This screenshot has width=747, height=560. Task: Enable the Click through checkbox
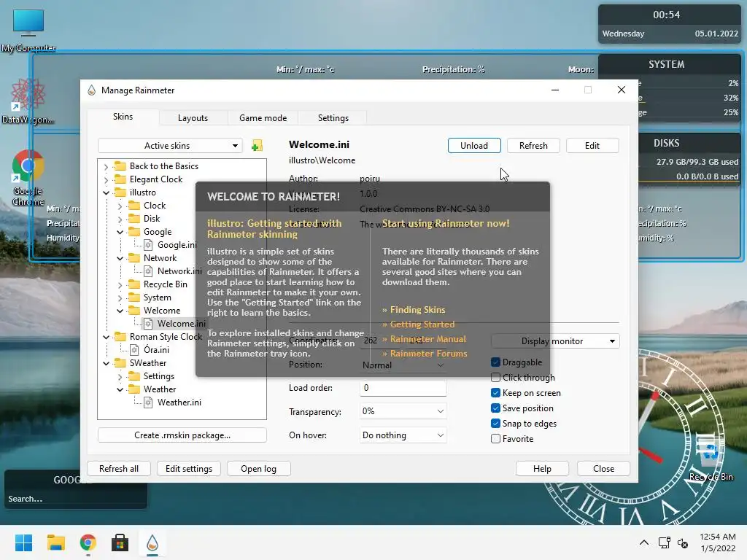pyautogui.click(x=495, y=378)
